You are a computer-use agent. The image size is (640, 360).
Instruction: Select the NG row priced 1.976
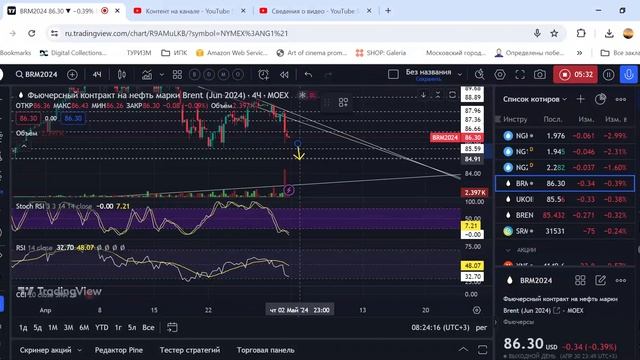[565, 136]
